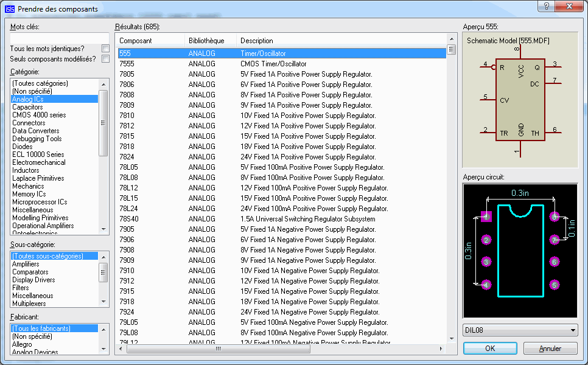This screenshot has width=588, height=365.
Task: Select the 78S40 switching regulator row
Action: click(282, 219)
